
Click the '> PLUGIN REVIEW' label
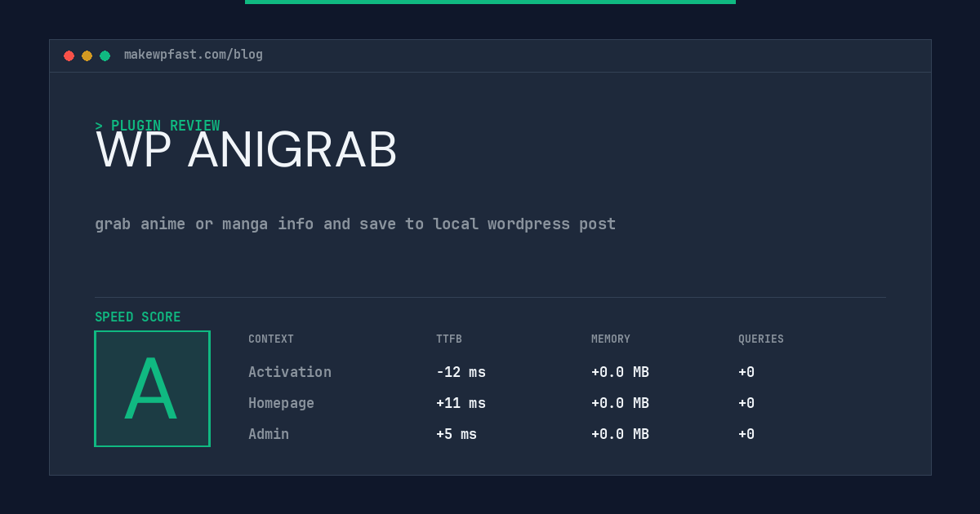pyautogui.click(x=158, y=126)
